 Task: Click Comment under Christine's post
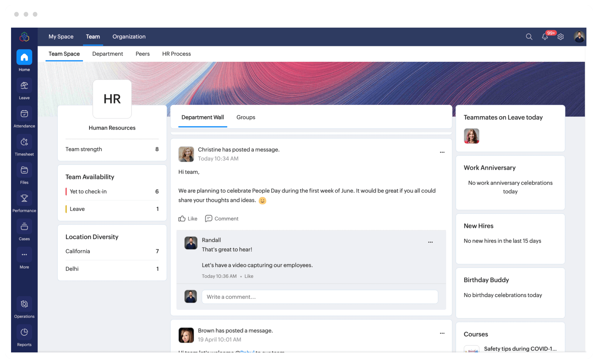point(222,219)
